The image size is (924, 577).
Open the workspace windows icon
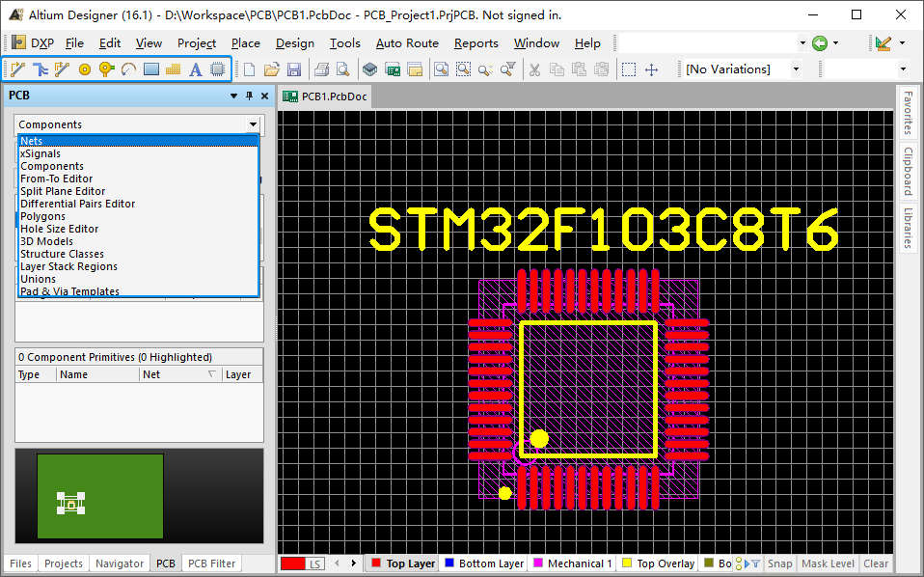[415, 69]
